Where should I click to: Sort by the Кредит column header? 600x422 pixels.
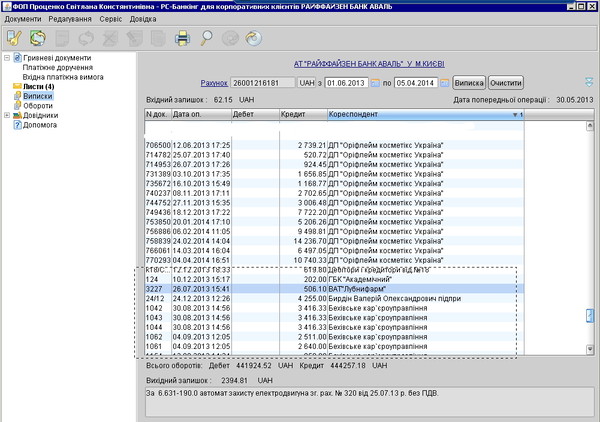click(x=303, y=114)
